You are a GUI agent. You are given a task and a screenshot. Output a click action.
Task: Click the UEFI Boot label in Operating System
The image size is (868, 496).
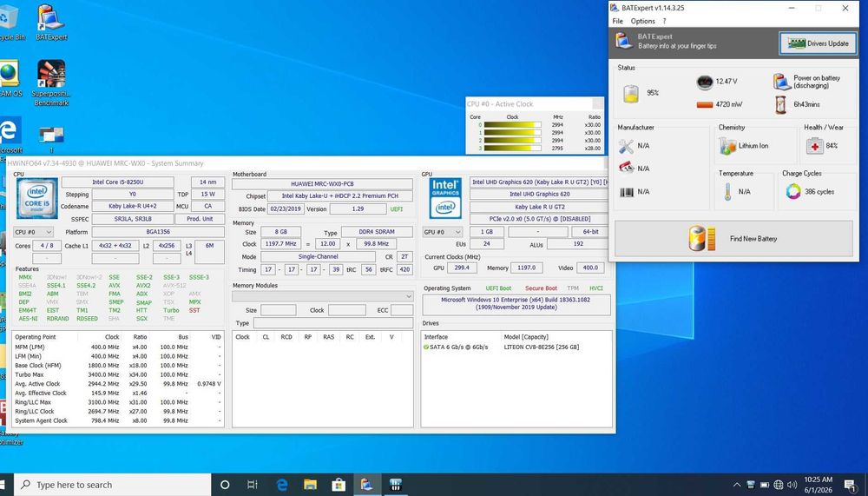tap(498, 288)
